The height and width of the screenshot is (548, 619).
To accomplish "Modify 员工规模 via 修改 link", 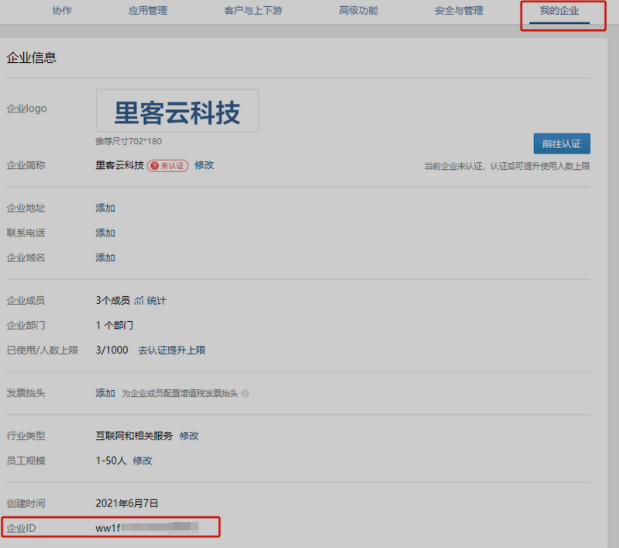I will click(x=143, y=461).
